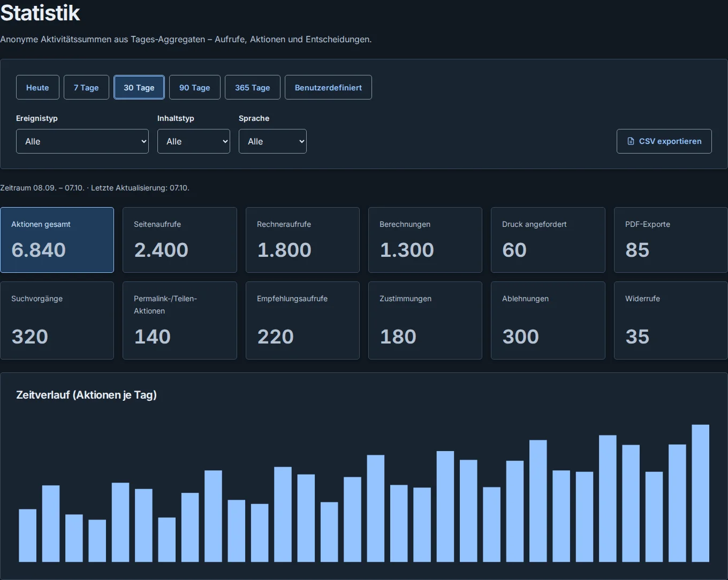
Task: Click the 2.400 Seitenaufrufe value
Action: (x=161, y=250)
